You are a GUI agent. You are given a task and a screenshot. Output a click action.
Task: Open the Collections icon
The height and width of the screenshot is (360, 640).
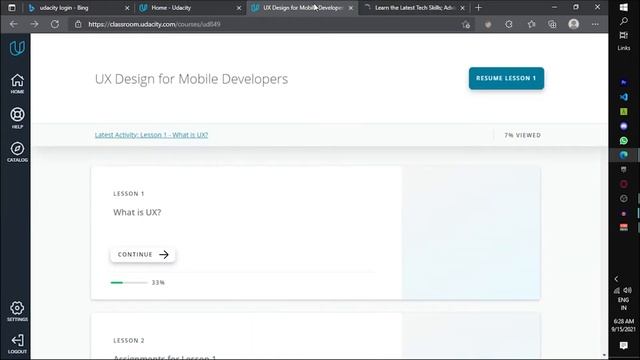[x=552, y=24]
